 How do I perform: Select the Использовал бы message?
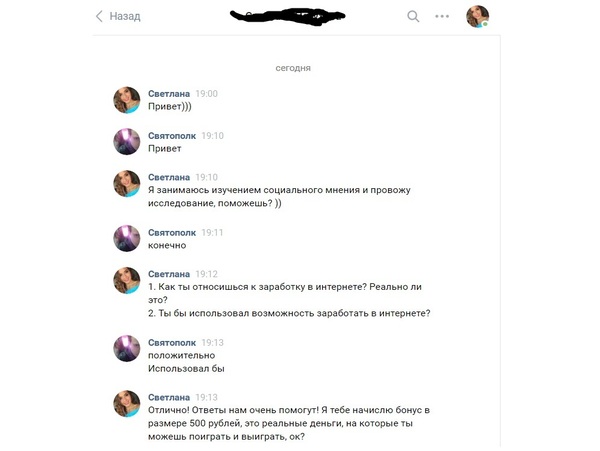coord(186,369)
